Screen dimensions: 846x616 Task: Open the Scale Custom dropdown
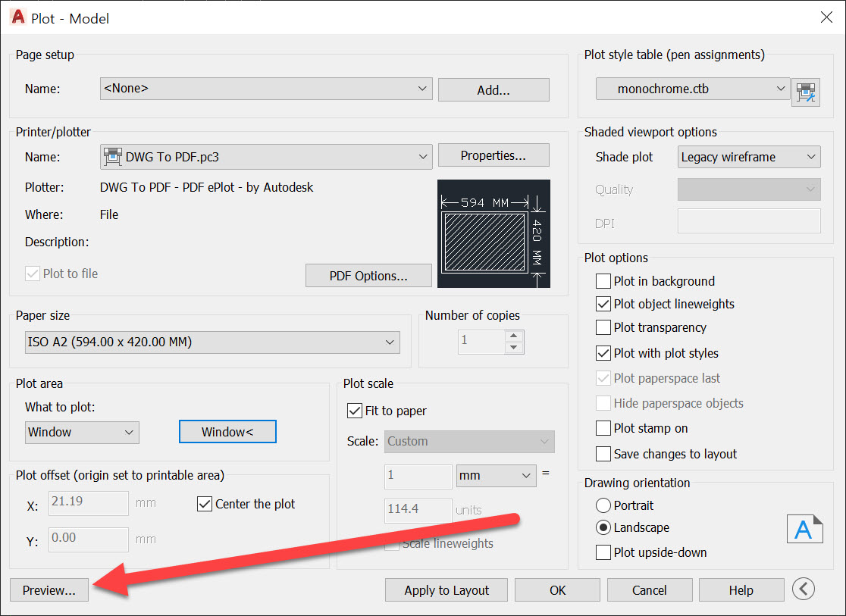coord(469,441)
